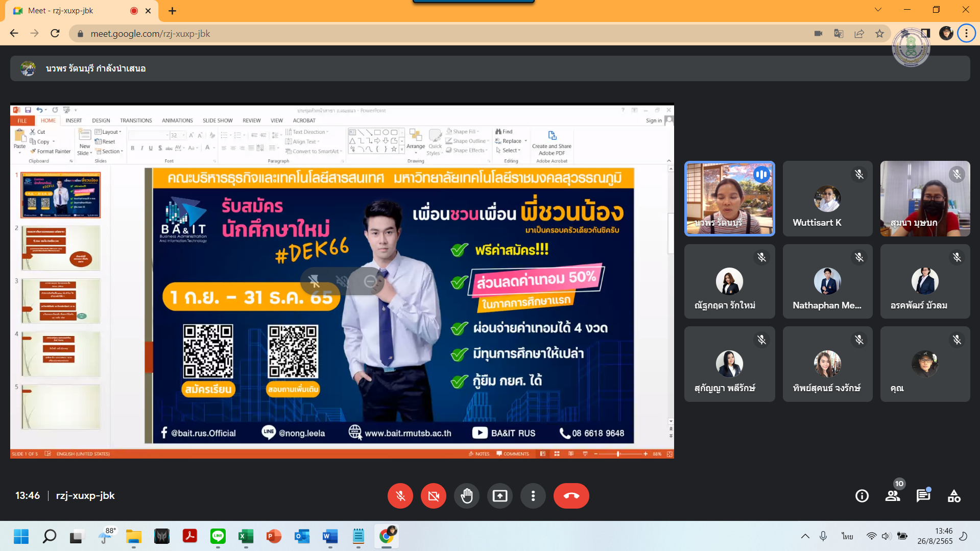Click Format Painter in the ribbon

[x=51, y=151]
